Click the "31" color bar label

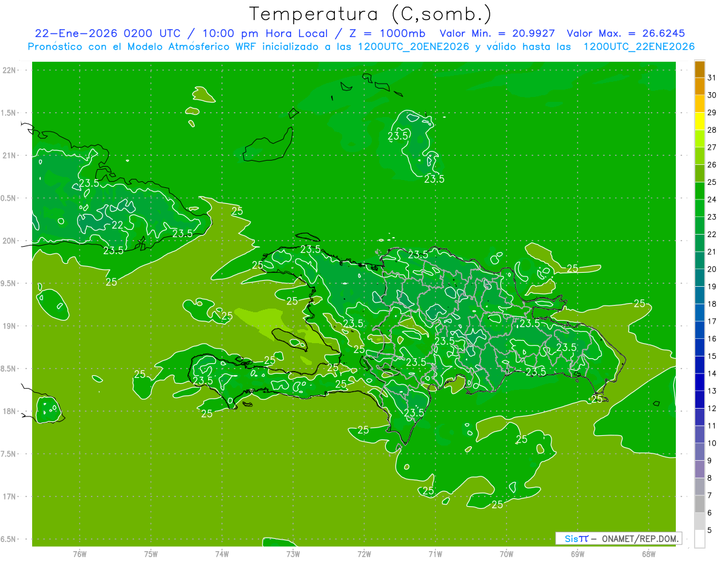pyautogui.click(x=712, y=78)
